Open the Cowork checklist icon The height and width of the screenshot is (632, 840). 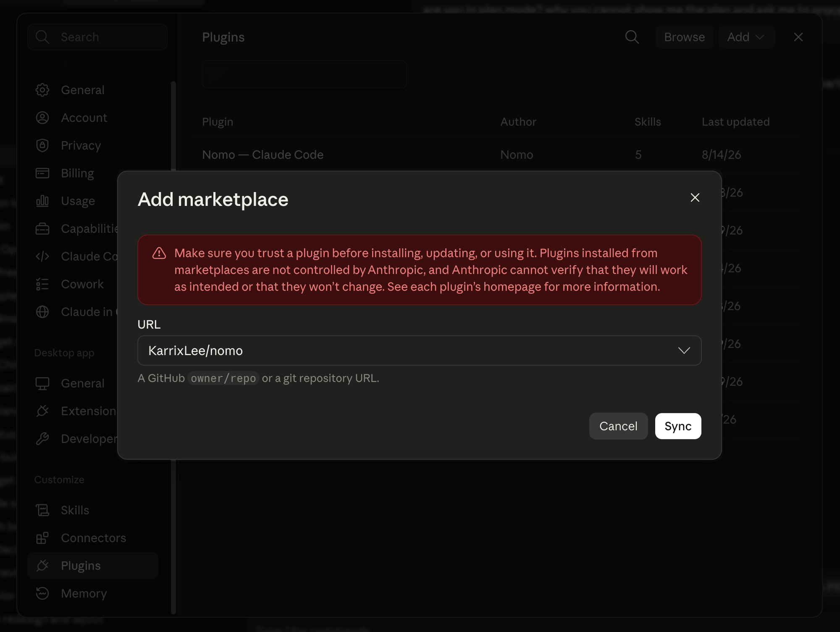pyautogui.click(x=42, y=284)
